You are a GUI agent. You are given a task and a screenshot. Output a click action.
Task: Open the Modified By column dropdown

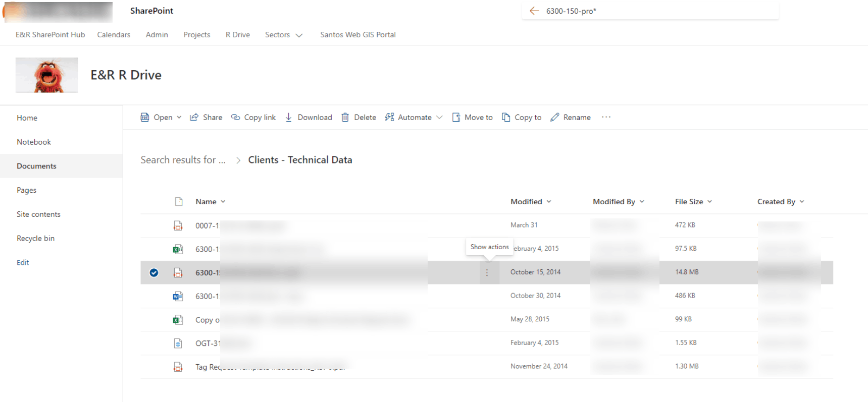click(642, 202)
